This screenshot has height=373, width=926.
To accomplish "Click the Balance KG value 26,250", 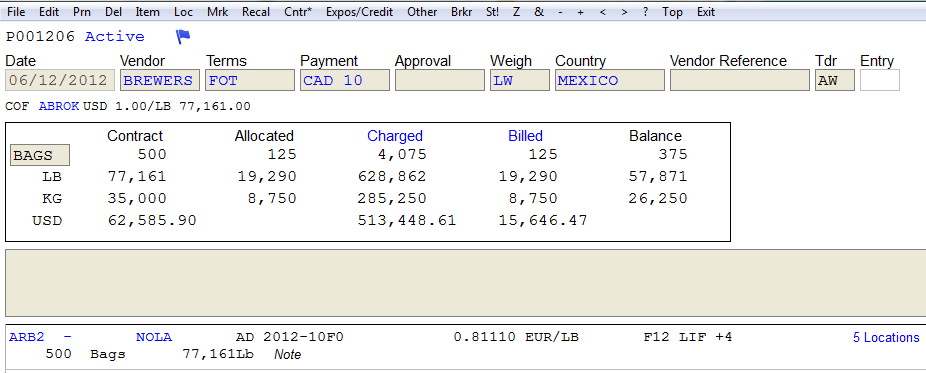I will coord(658,198).
